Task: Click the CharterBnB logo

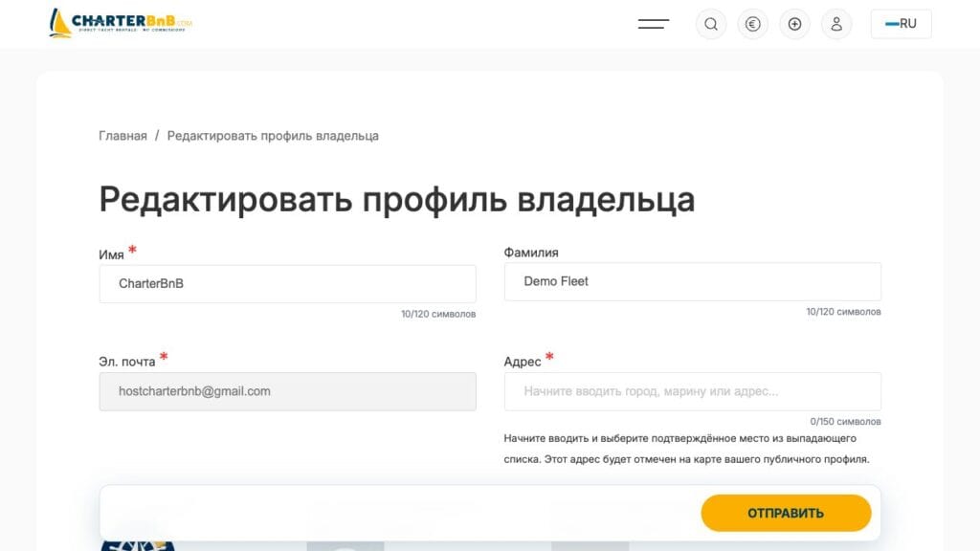Action: pyautogui.click(x=121, y=23)
